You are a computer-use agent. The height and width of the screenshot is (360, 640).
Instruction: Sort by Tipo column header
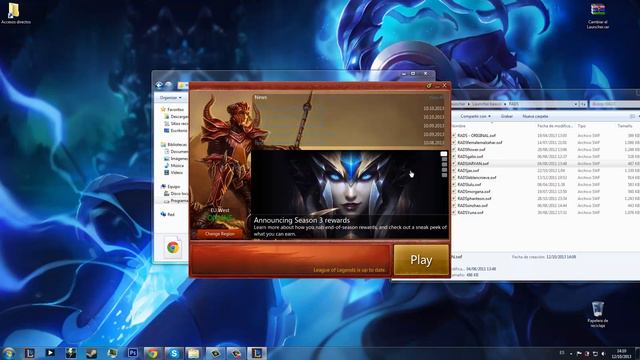[582, 126]
